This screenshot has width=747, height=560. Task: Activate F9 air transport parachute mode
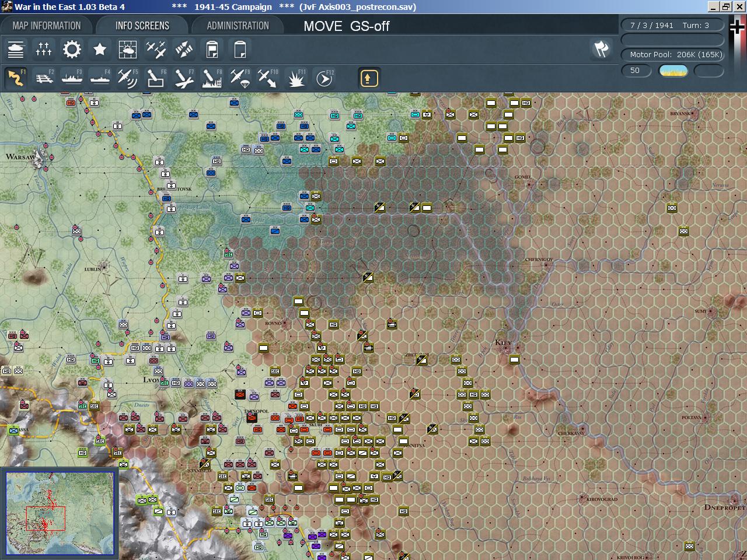(240, 78)
